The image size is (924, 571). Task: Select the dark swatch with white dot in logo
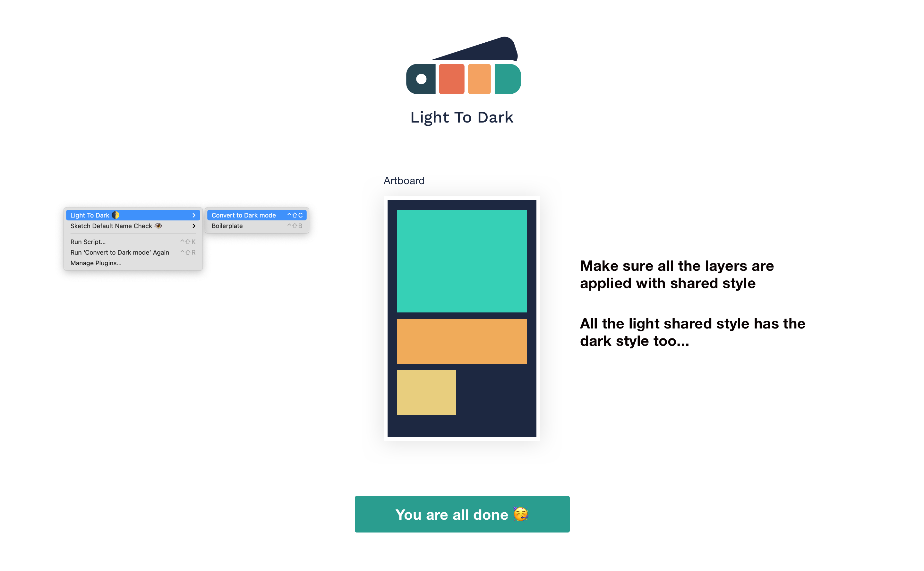point(421,79)
